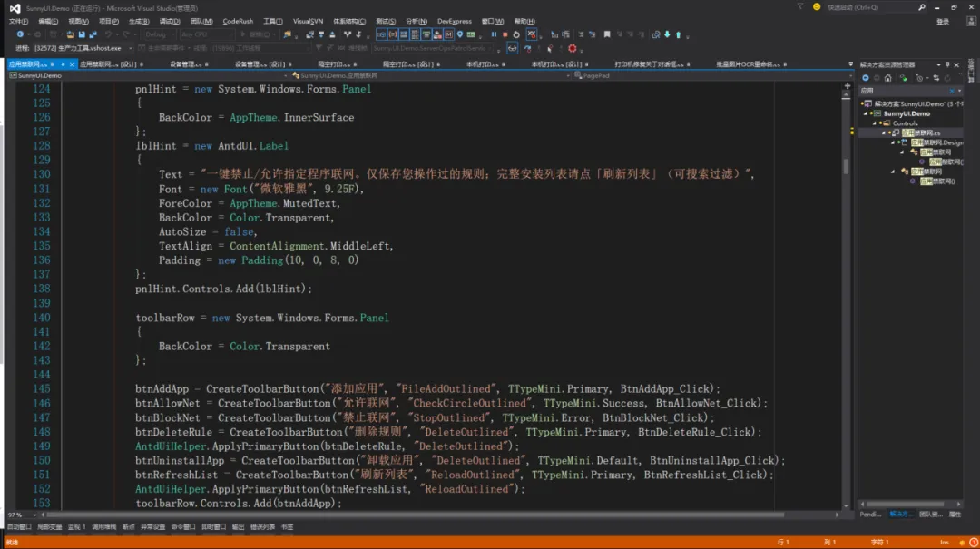This screenshot has height=549, width=980.
Task: Open the 错误列表 bottom panel tab
Action: 262,527
